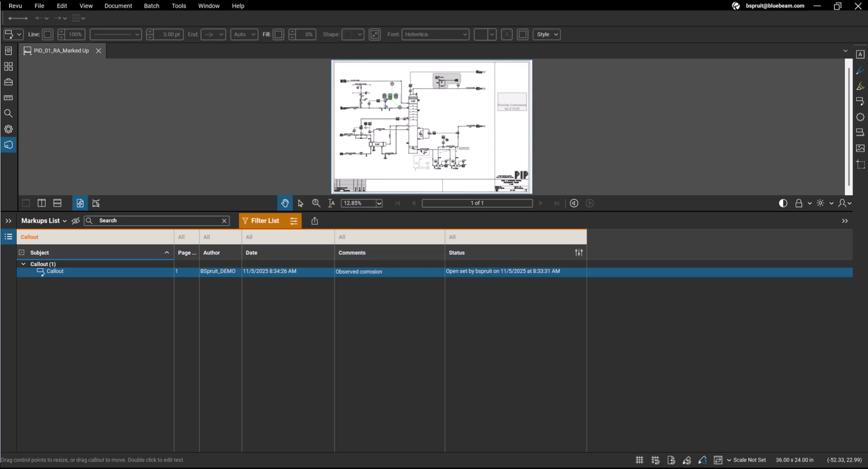Image resolution: width=868 pixels, height=469 pixels.
Task: Select the Zoom tool
Action: [x=316, y=203]
